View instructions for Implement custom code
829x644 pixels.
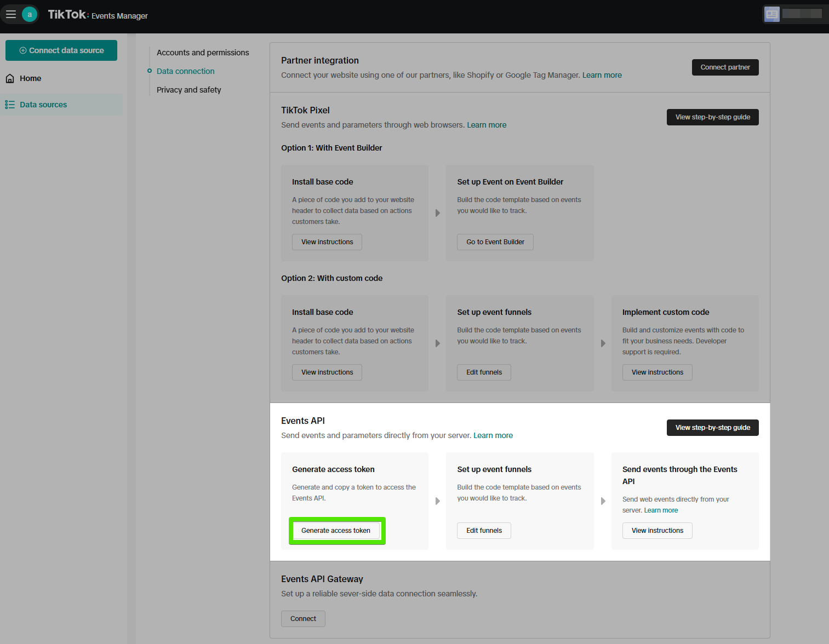[x=657, y=372]
